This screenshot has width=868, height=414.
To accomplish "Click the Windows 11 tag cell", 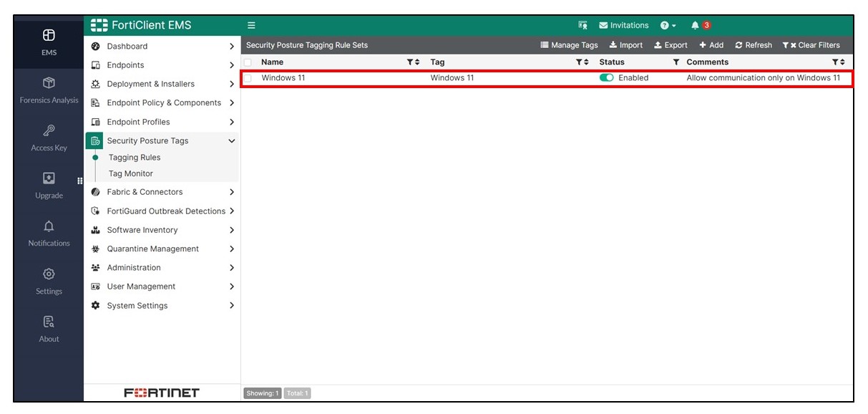I will 452,78.
